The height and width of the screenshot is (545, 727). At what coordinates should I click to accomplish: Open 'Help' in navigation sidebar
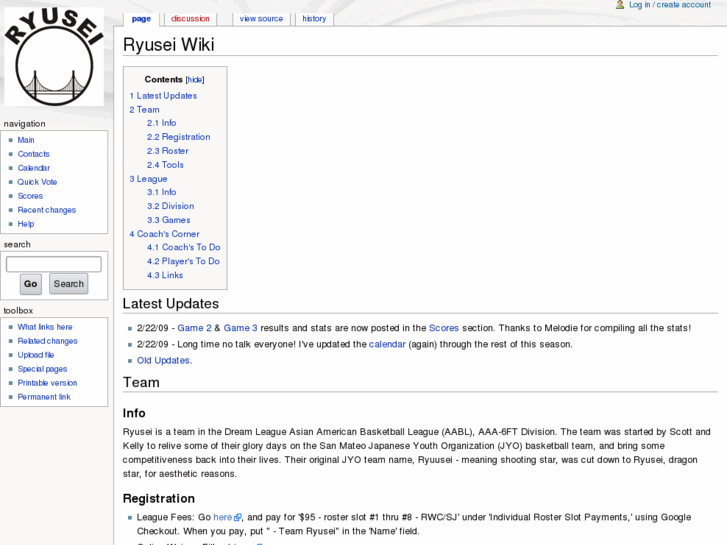pos(26,224)
